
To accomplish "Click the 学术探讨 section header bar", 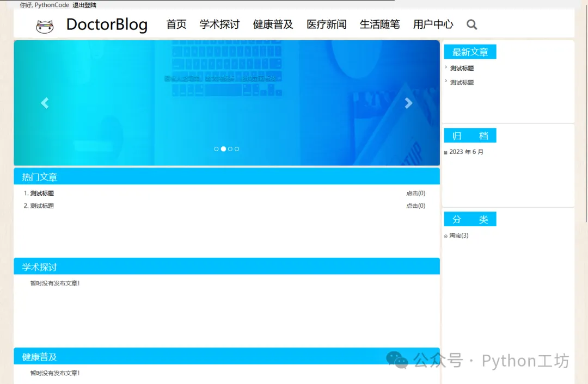I will pyautogui.click(x=227, y=267).
